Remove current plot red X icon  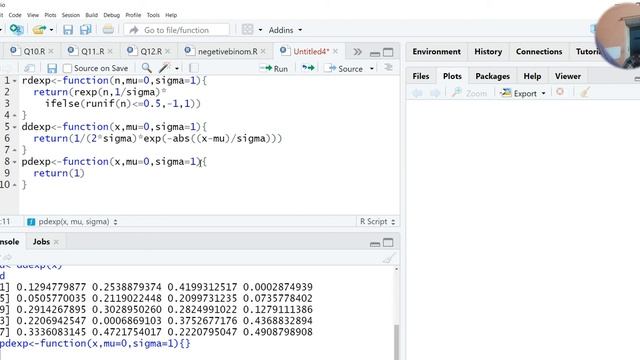(x=560, y=92)
